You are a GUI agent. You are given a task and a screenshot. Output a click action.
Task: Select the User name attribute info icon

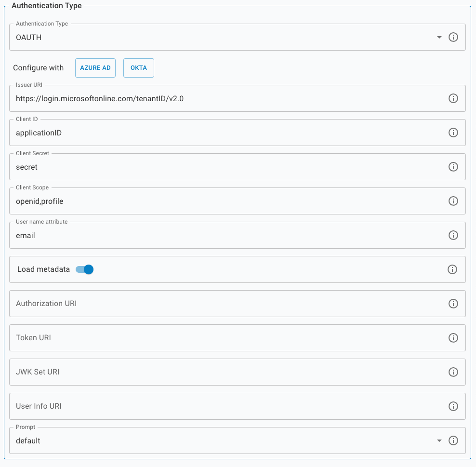453,235
